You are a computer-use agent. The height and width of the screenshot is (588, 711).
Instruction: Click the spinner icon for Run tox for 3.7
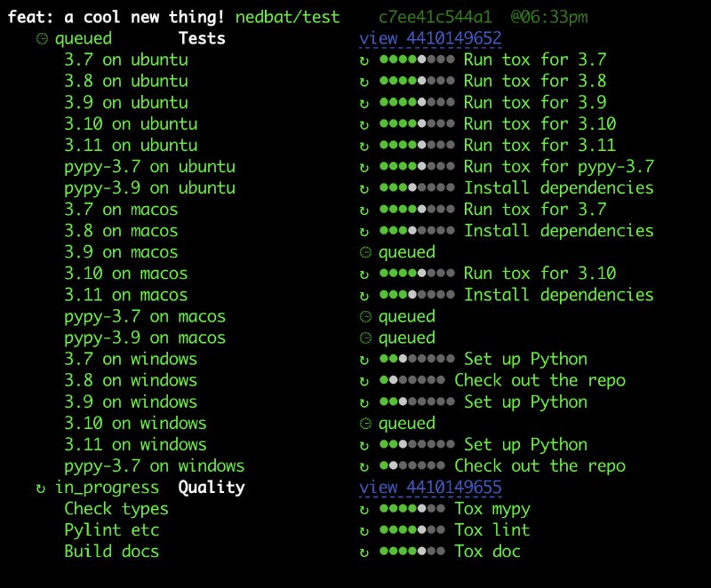(x=363, y=60)
